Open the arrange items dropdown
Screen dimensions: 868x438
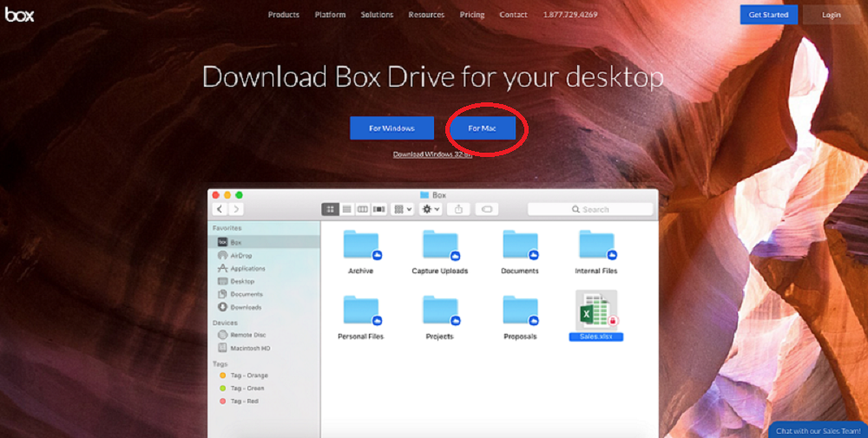pyautogui.click(x=402, y=209)
